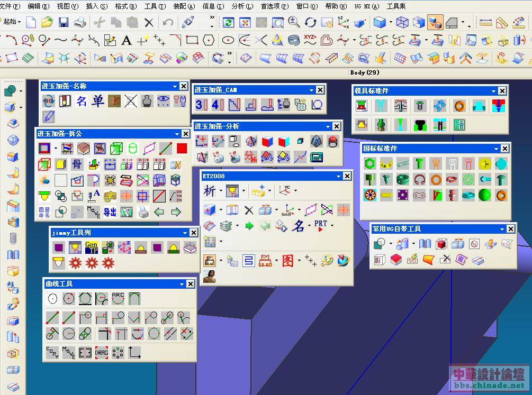Open the 插入 (Insert) menu
The height and width of the screenshot is (395, 532).
click(96, 6)
